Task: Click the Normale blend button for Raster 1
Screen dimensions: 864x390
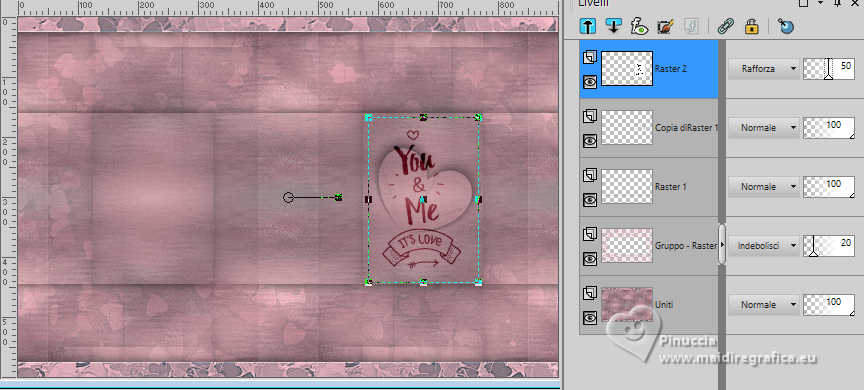Action: point(764,187)
